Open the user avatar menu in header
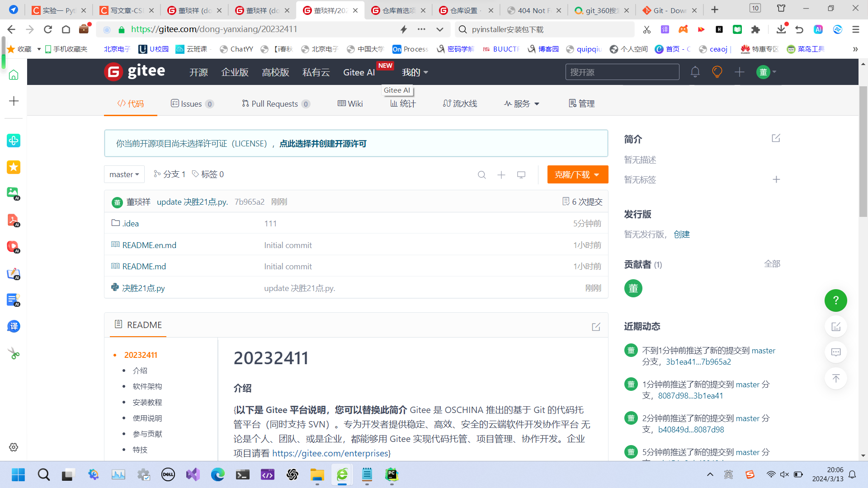Image resolution: width=868 pixels, height=488 pixels. click(x=766, y=72)
